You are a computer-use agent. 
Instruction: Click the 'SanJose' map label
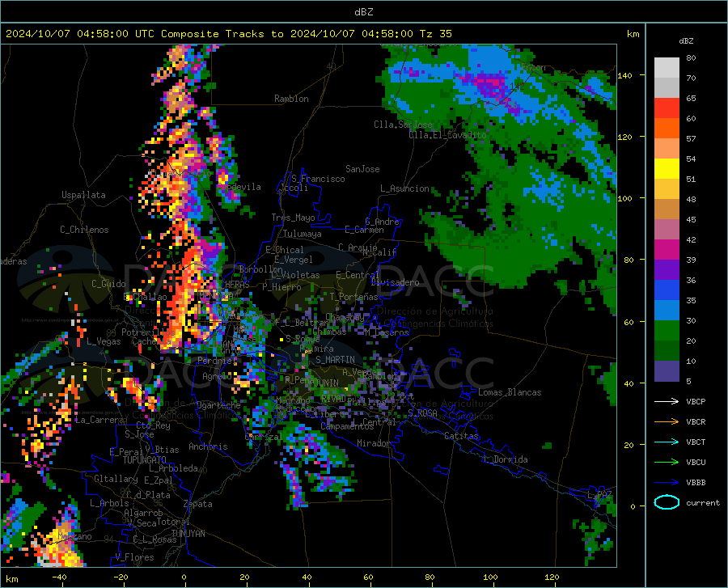tap(362, 169)
